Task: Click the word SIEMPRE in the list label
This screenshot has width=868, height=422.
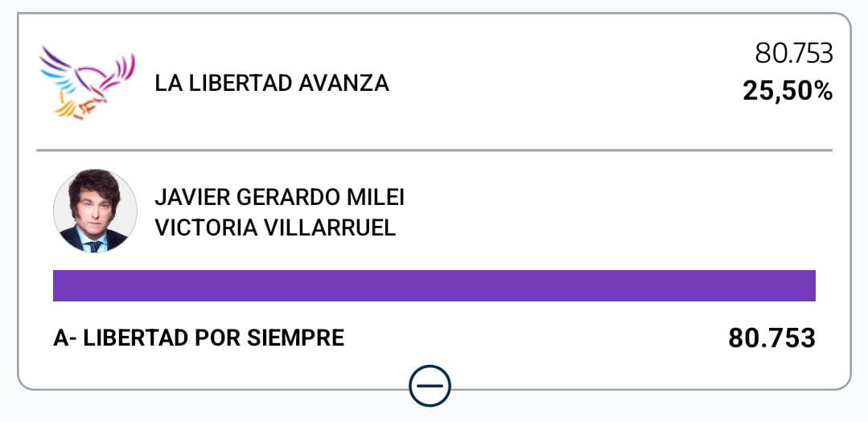Action: click(x=302, y=338)
